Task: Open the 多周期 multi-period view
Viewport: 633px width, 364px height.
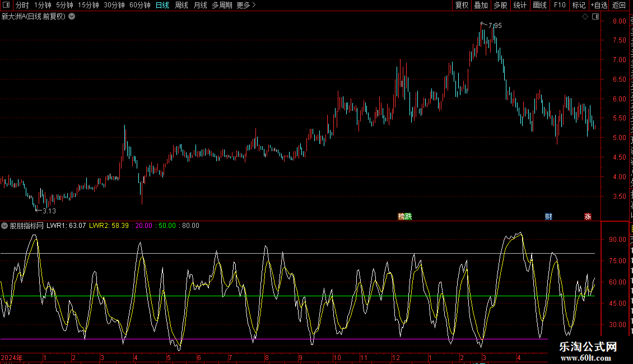Action: (222, 5)
